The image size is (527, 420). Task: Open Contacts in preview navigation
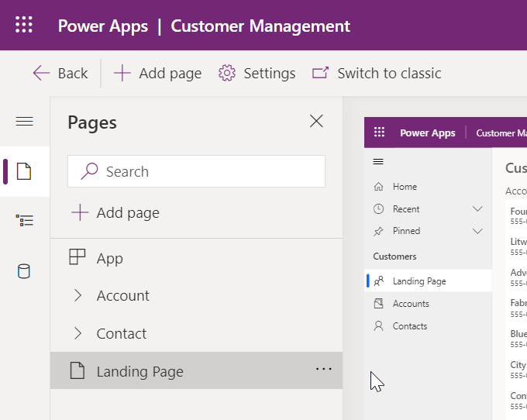point(428,326)
